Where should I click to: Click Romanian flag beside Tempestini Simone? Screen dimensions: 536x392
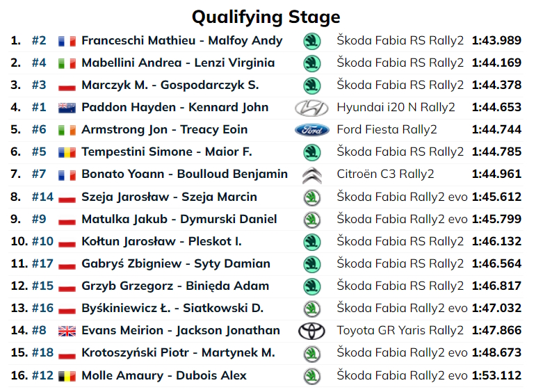point(67,152)
